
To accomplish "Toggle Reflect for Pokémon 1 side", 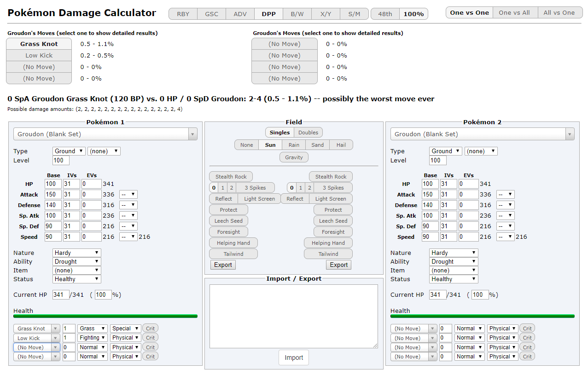I will (x=223, y=199).
